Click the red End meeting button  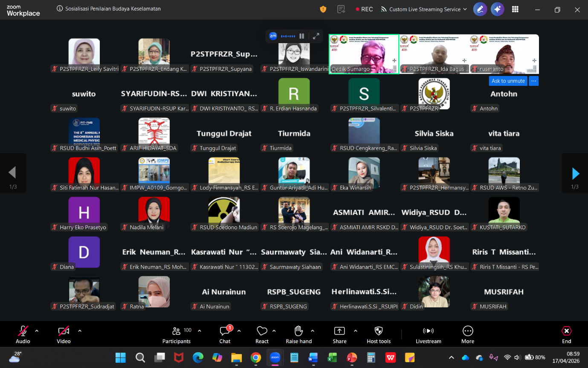tap(566, 335)
